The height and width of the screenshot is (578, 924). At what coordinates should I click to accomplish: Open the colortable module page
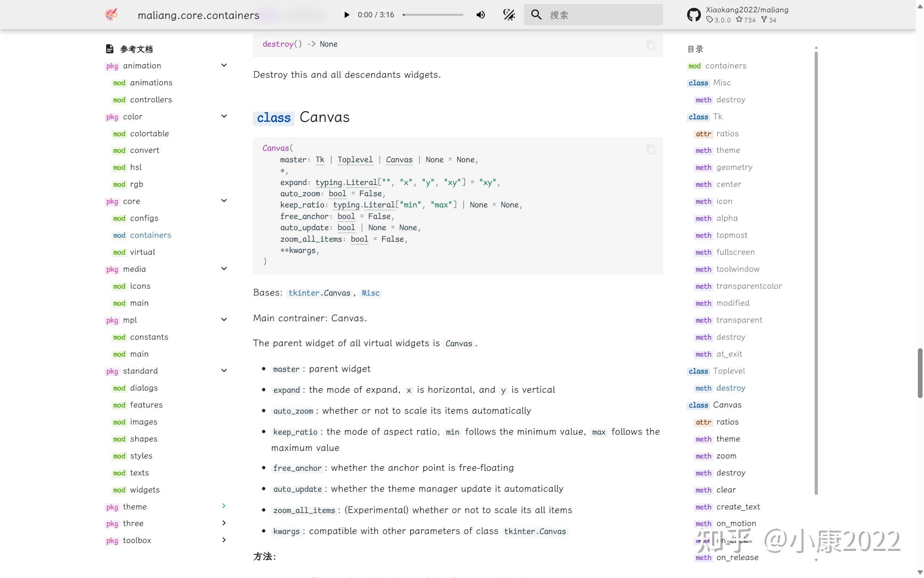[140, 133]
